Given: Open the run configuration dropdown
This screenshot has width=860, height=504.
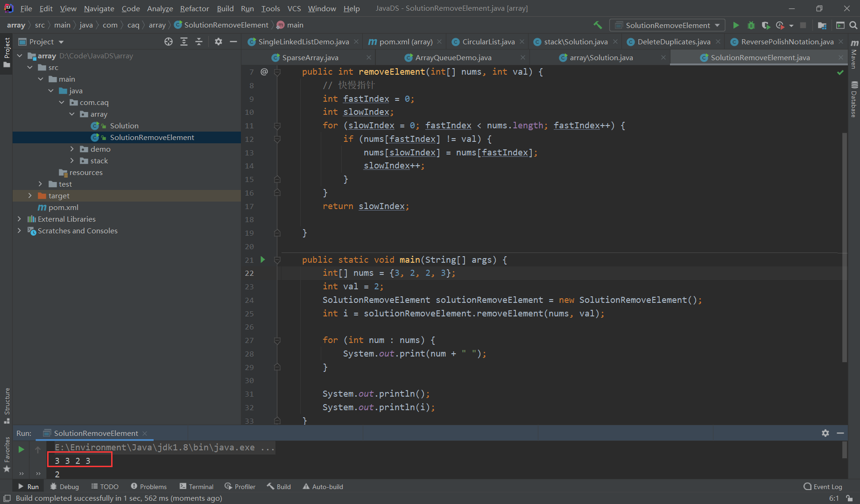Looking at the screenshot, I should point(668,25).
